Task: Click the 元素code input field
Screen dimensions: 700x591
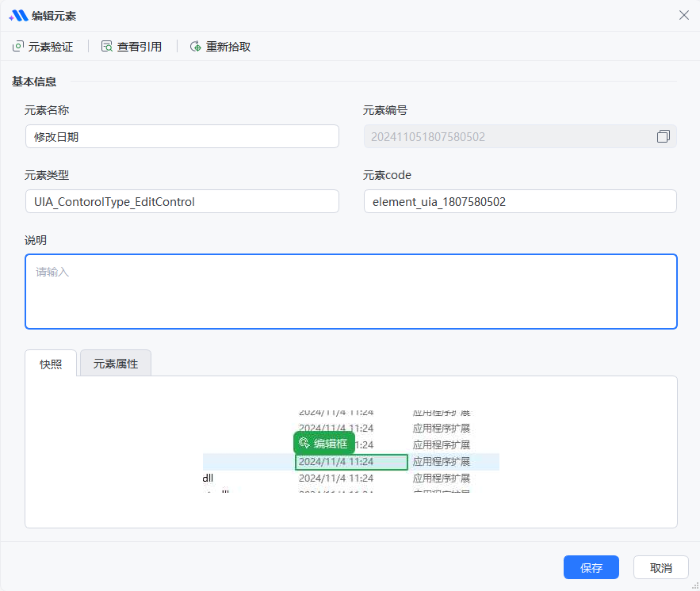Action: [519, 201]
